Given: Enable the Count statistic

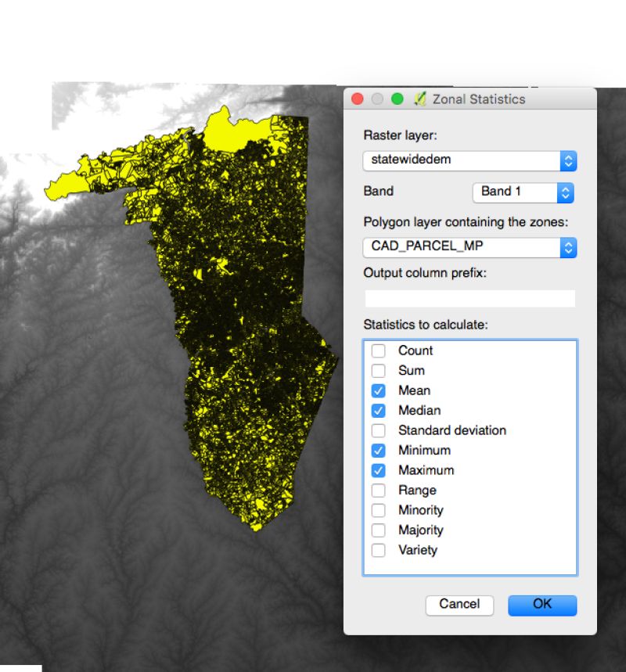Looking at the screenshot, I should click(x=378, y=350).
